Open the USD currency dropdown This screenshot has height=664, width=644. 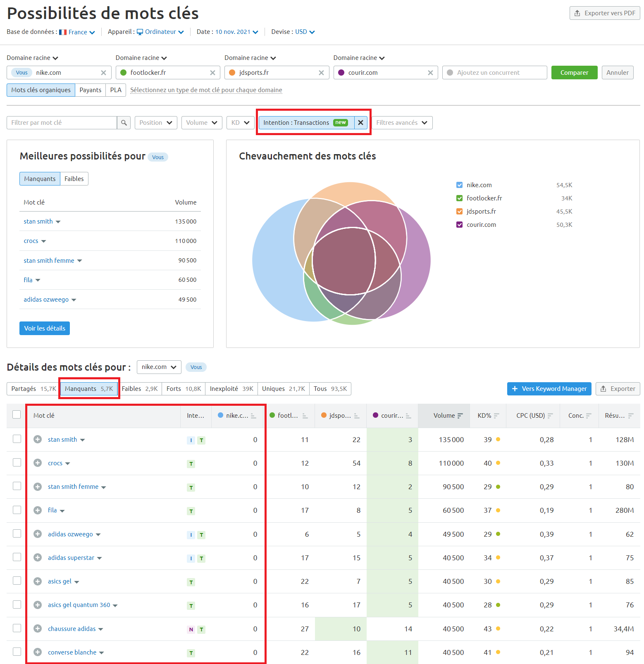click(x=305, y=32)
